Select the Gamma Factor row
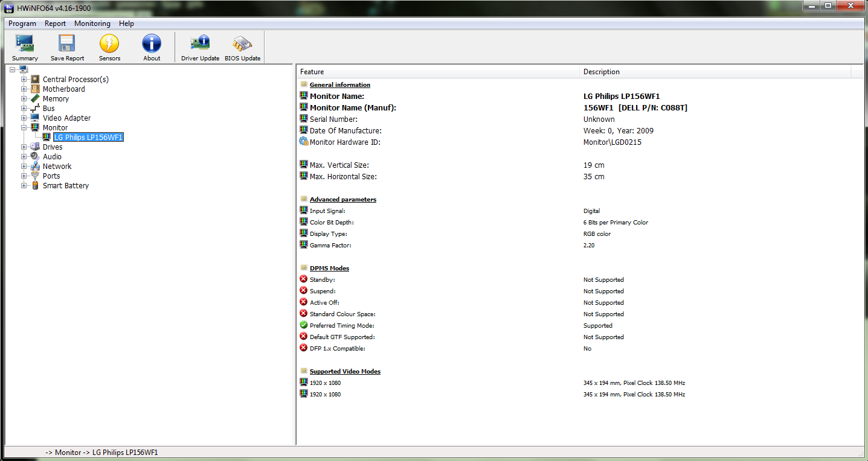 pos(580,245)
